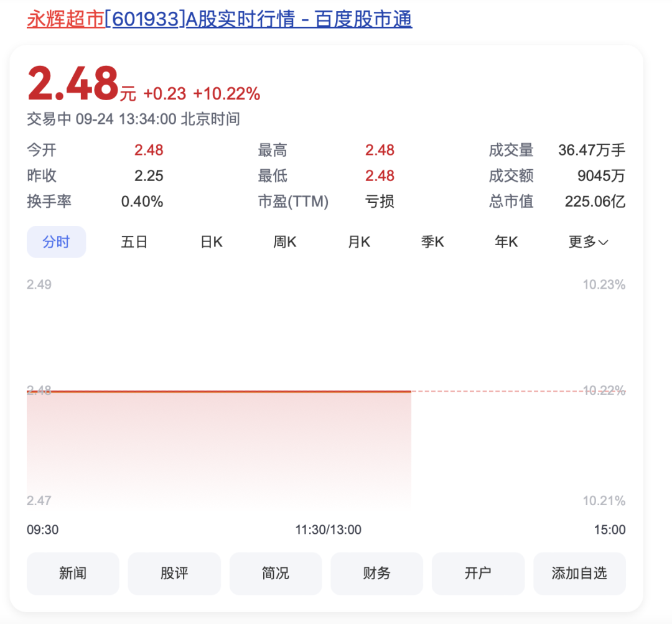
Task: Click the 市盈(TTM) label
Action: point(293,202)
